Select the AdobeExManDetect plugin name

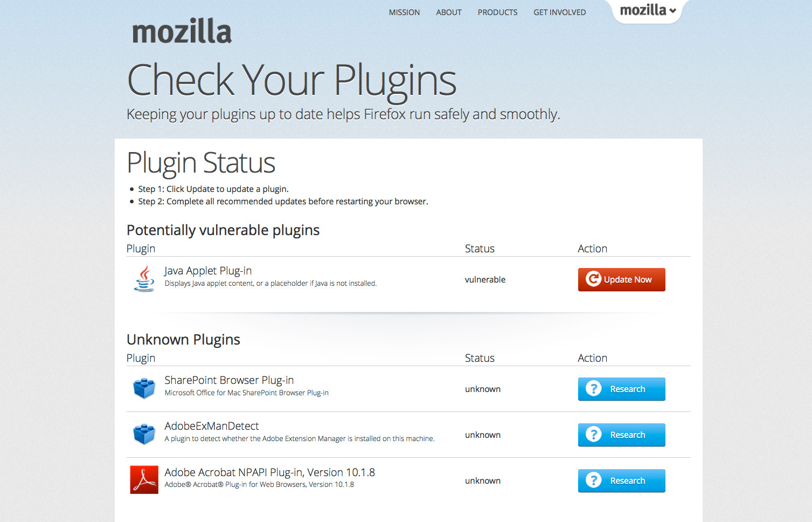click(x=212, y=426)
